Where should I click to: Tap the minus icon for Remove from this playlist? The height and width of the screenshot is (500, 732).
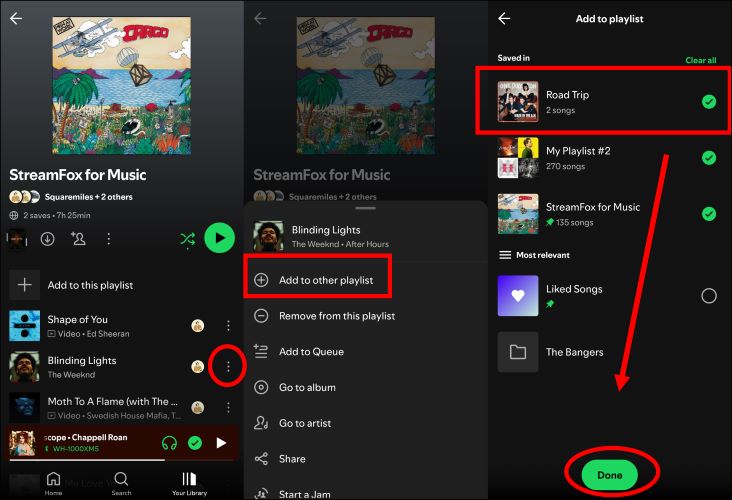pyautogui.click(x=261, y=316)
